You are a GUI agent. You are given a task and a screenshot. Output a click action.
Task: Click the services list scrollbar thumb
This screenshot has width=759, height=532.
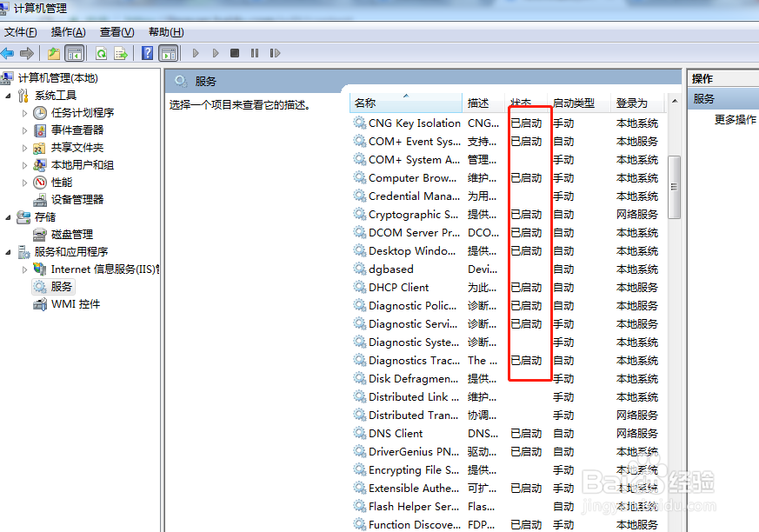(675, 187)
